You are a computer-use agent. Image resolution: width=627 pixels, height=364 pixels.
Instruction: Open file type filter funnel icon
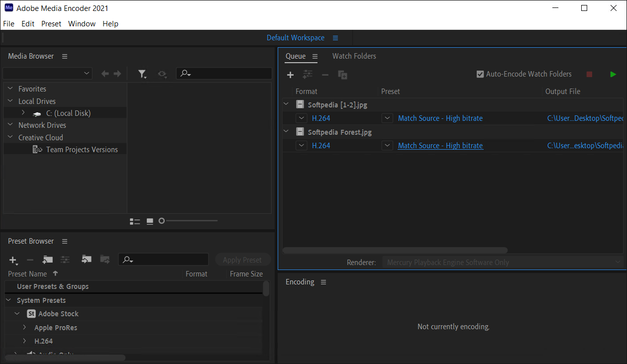(142, 74)
